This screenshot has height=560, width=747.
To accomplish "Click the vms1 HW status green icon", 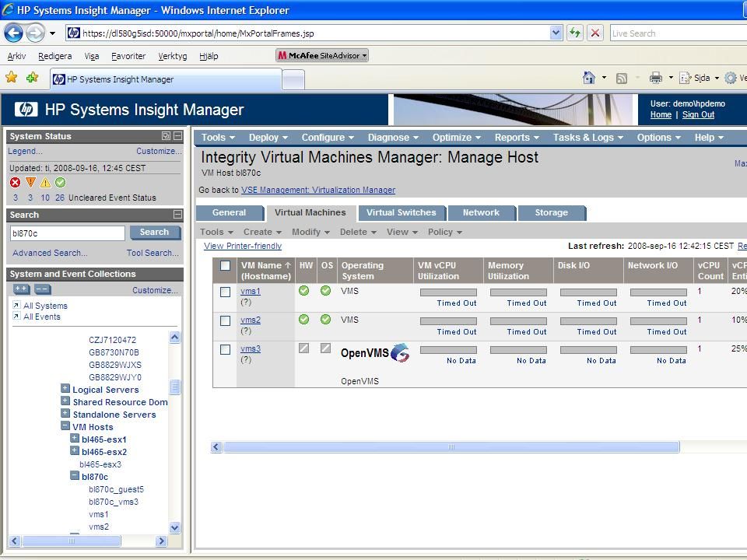I will tap(304, 290).
